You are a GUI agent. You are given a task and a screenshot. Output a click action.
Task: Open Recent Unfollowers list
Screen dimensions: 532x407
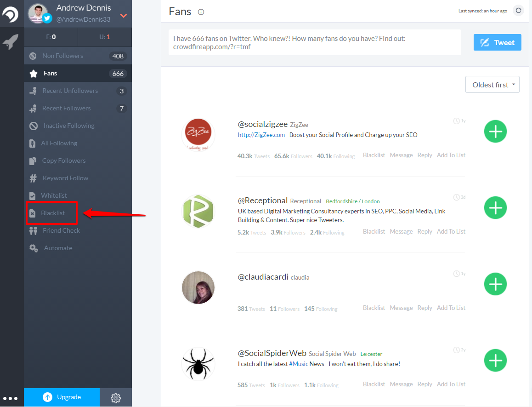78,91
